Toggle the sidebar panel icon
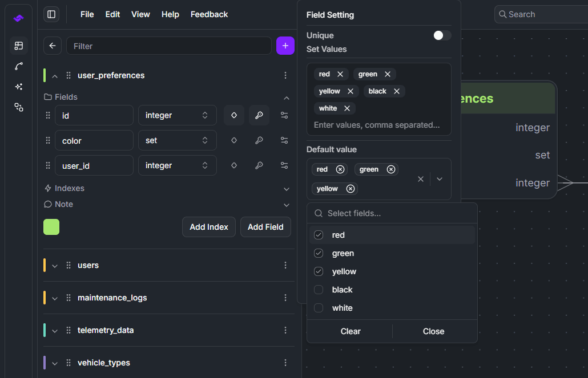The height and width of the screenshot is (378, 588). tap(51, 14)
